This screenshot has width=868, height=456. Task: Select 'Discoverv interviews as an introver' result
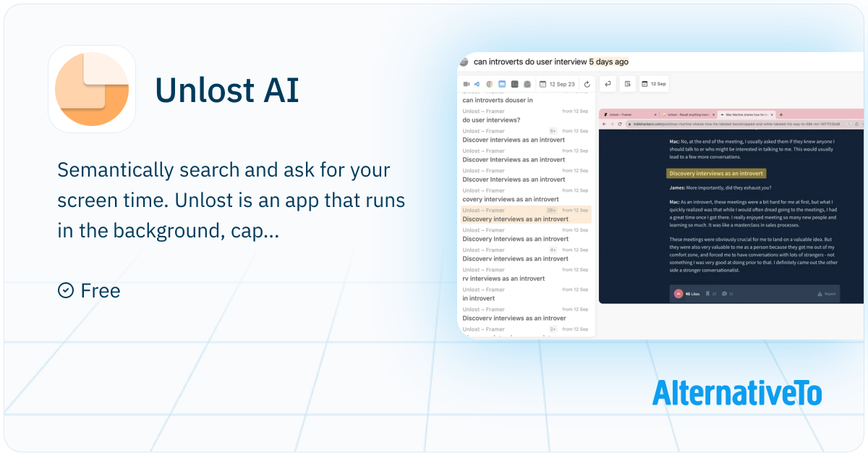click(x=526, y=314)
